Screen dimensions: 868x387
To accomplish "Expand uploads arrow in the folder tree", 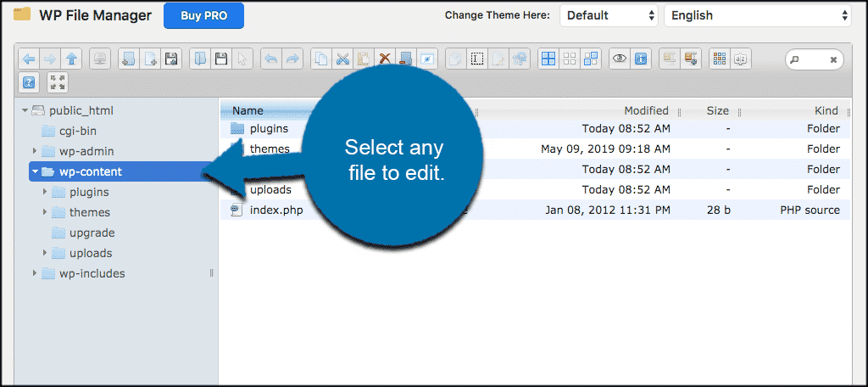I will pyautogui.click(x=46, y=253).
